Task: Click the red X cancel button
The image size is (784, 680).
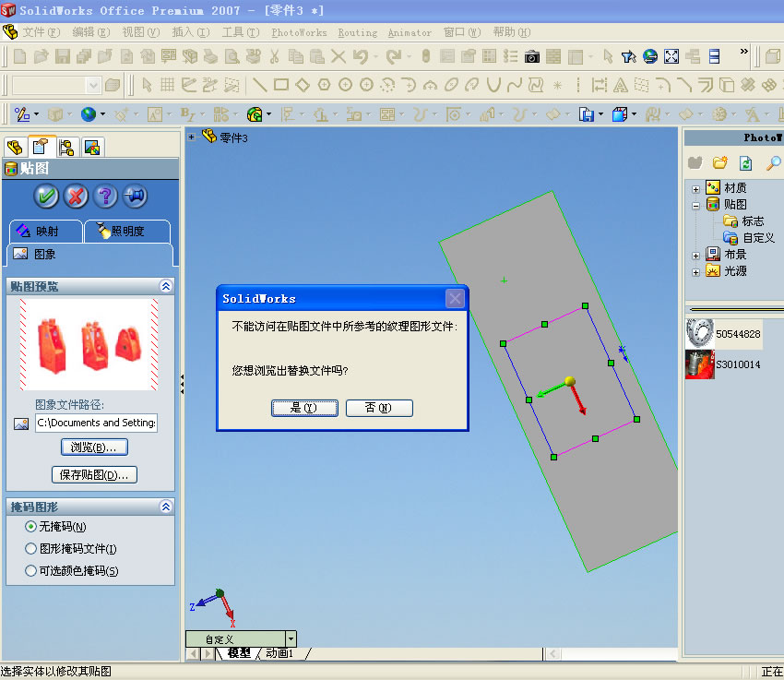Action: click(x=76, y=196)
